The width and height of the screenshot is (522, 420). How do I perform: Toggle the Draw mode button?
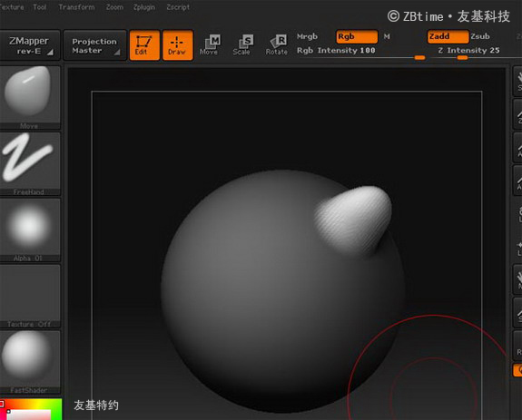point(178,45)
